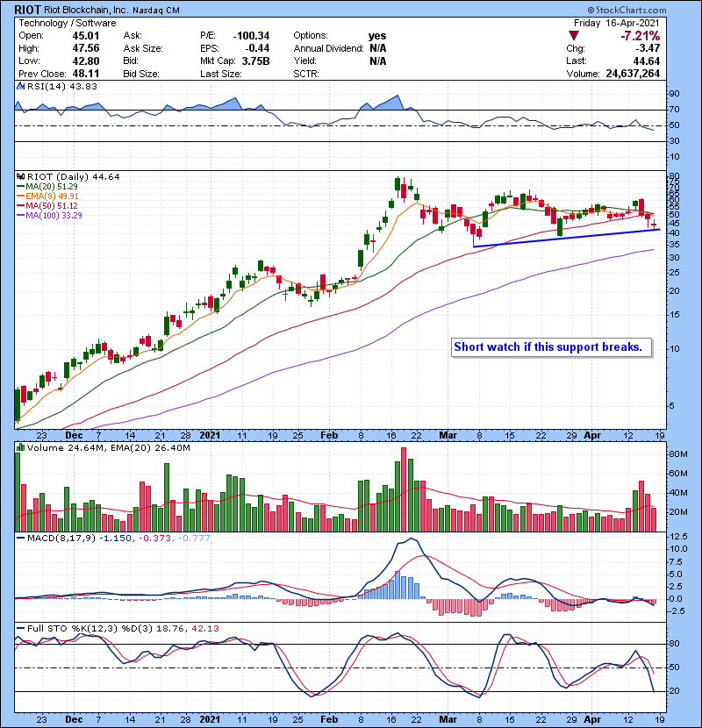
Task: Click the MACD histogram value -0.777
Action: click(x=194, y=538)
